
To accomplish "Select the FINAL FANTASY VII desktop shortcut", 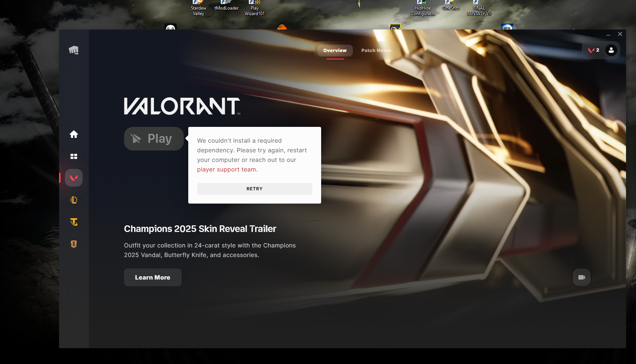I will 479,8.
